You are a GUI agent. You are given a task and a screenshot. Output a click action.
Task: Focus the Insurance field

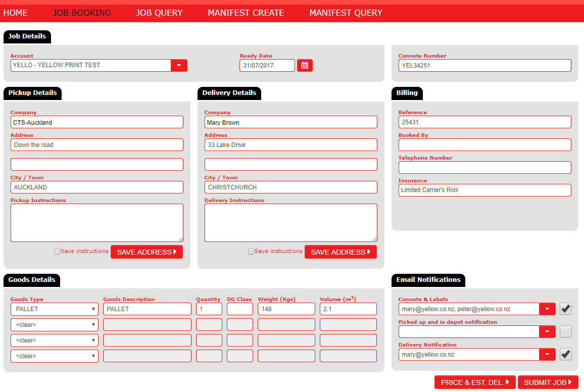[x=484, y=190]
